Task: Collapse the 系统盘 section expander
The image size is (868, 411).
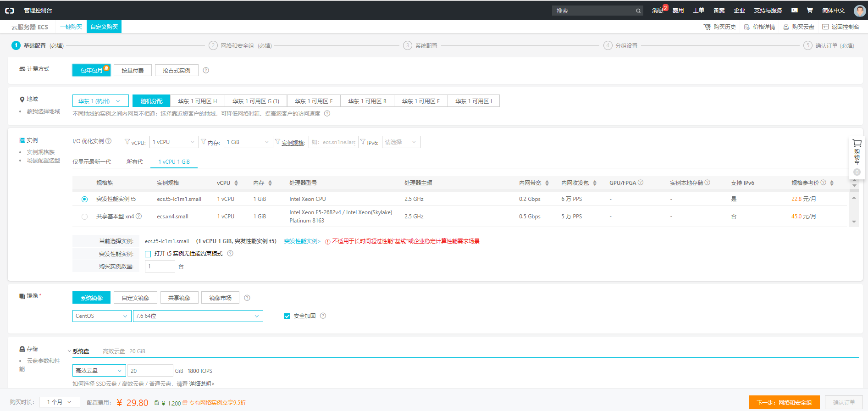Action: pos(69,351)
